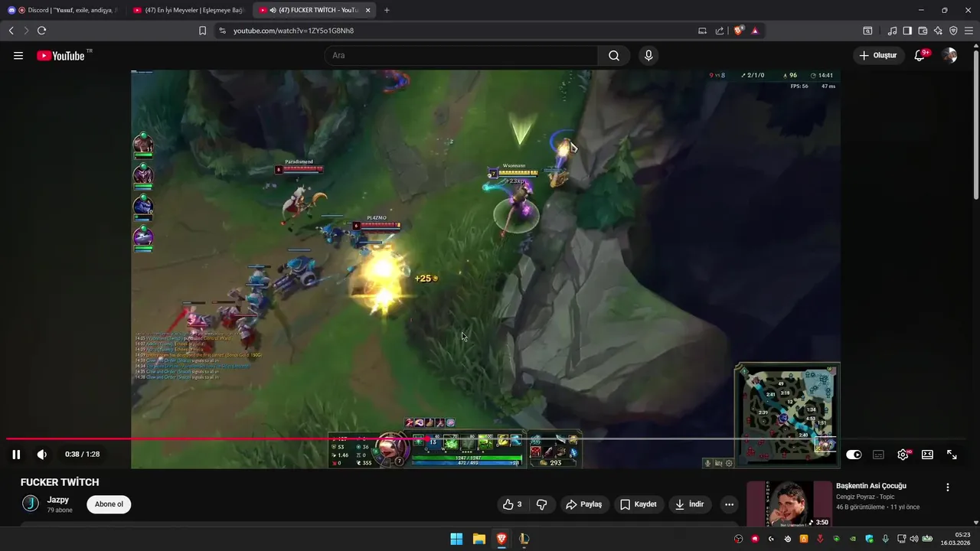
Task: Go to the YouTube home logo
Action: (60, 55)
